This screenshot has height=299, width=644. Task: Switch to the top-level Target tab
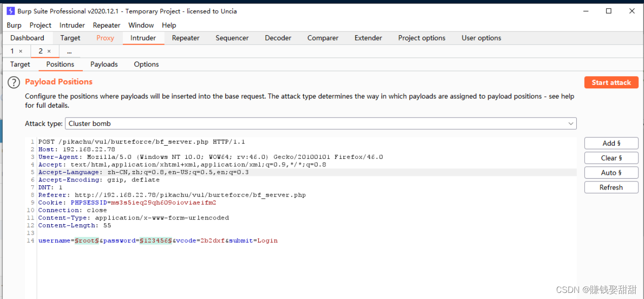(70, 38)
